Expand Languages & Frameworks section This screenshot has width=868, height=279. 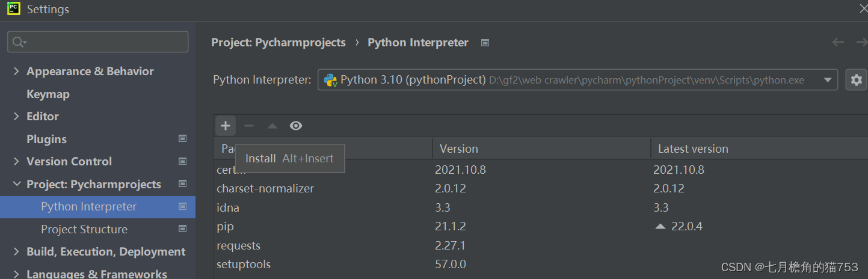[x=16, y=274]
